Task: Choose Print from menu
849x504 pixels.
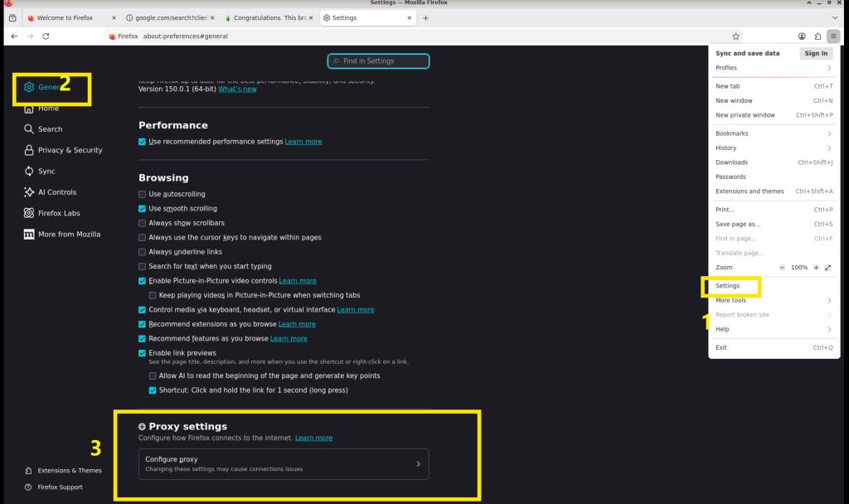Action: coord(774,210)
